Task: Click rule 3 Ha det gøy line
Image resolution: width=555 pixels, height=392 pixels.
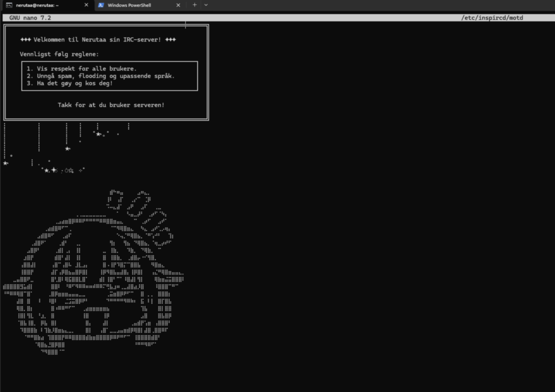Action: point(70,83)
